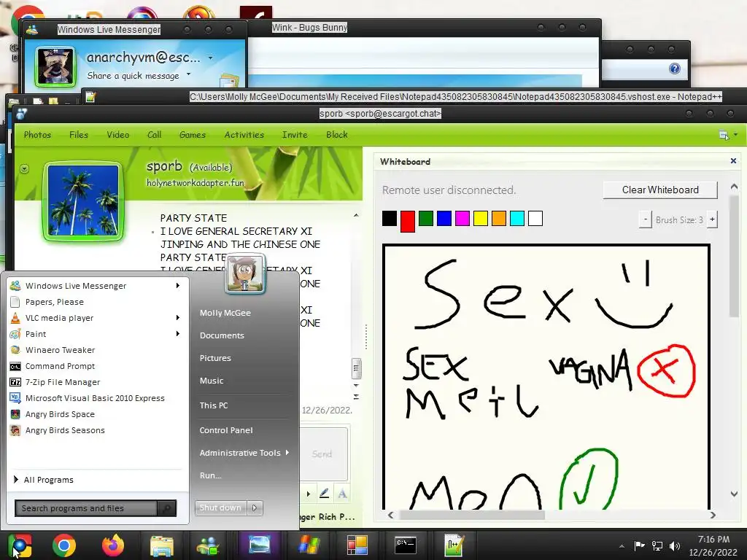Viewport: 747px width, 560px height.
Task: Click the volume speaker tray icon
Action: tap(675, 545)
